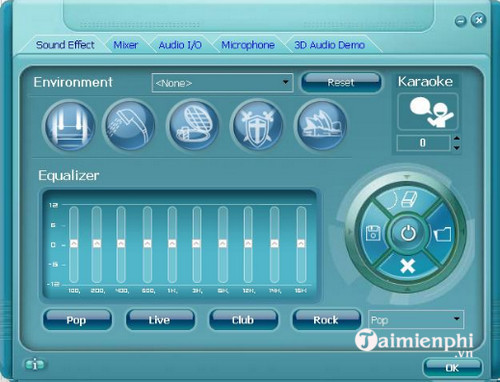Apply the Rock equalizer preset button
The height and width of the screenshot is (382, 500).
click(326, 320)
